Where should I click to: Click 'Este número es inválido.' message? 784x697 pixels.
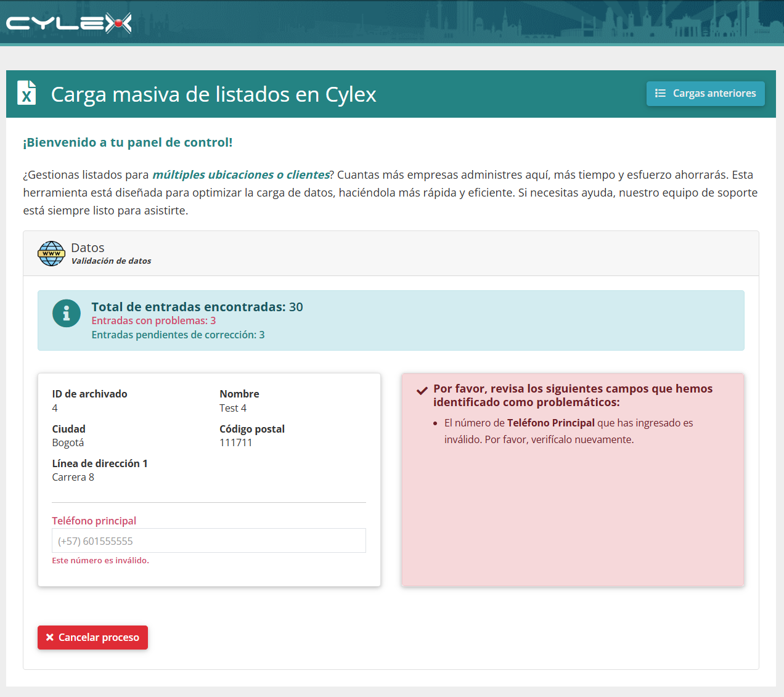[x=100, y=560]
